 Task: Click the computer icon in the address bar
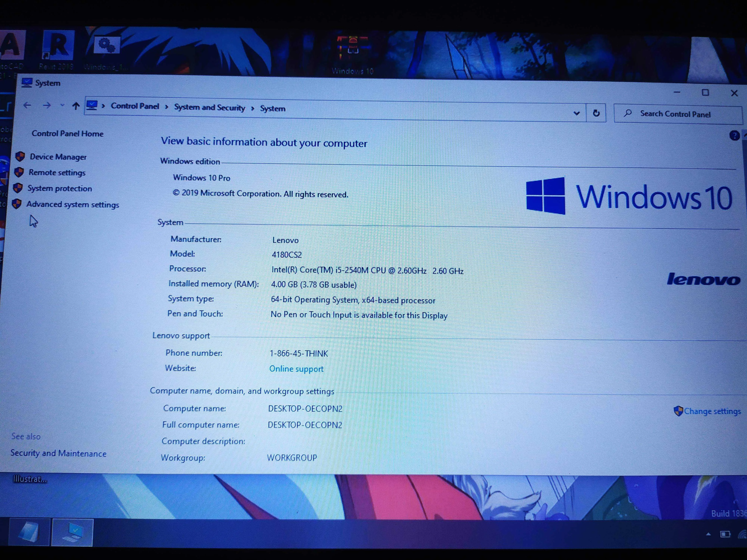[92, 105]
